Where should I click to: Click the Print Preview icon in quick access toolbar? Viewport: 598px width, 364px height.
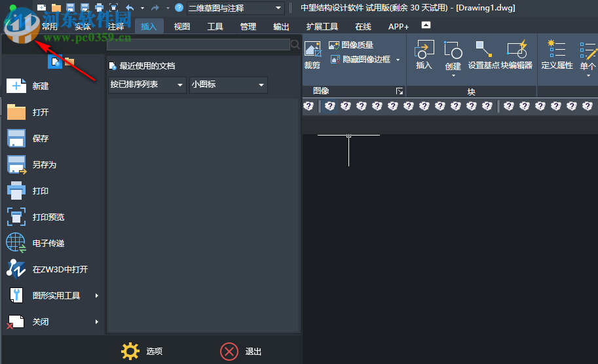click(x=113, y=8)
